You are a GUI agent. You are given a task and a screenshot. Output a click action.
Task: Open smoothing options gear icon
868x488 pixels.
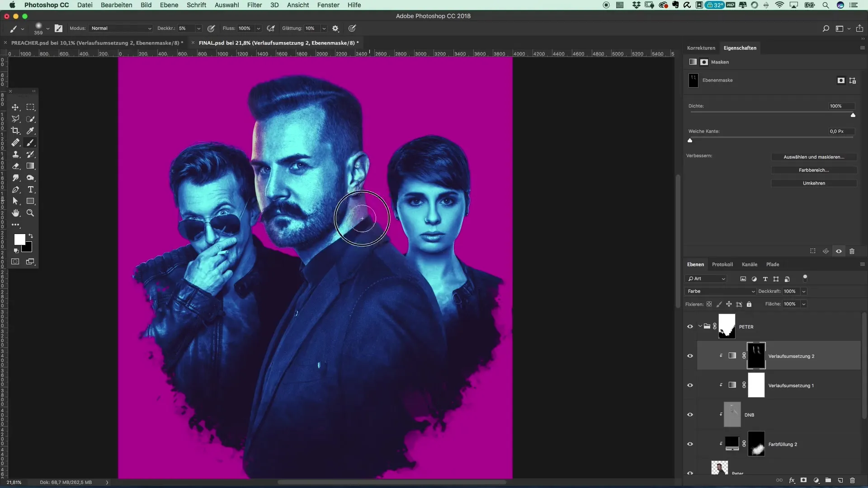click(x=335, y=28)
